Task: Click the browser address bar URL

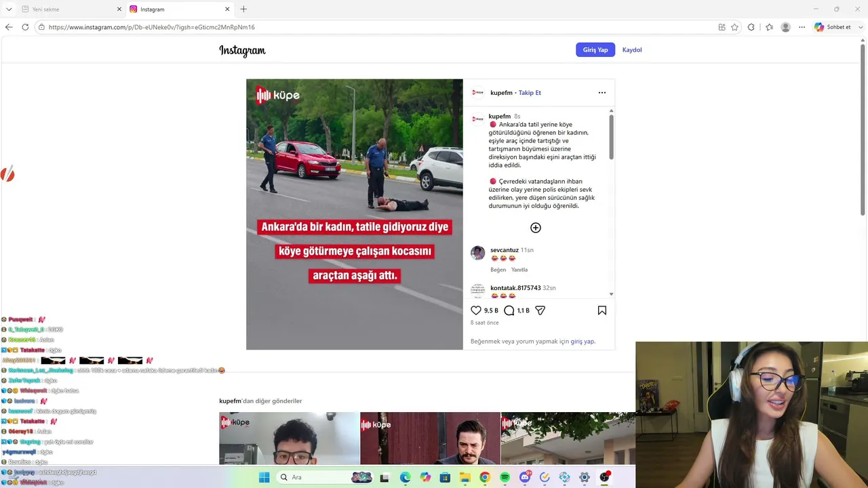Action: (152, 27)
